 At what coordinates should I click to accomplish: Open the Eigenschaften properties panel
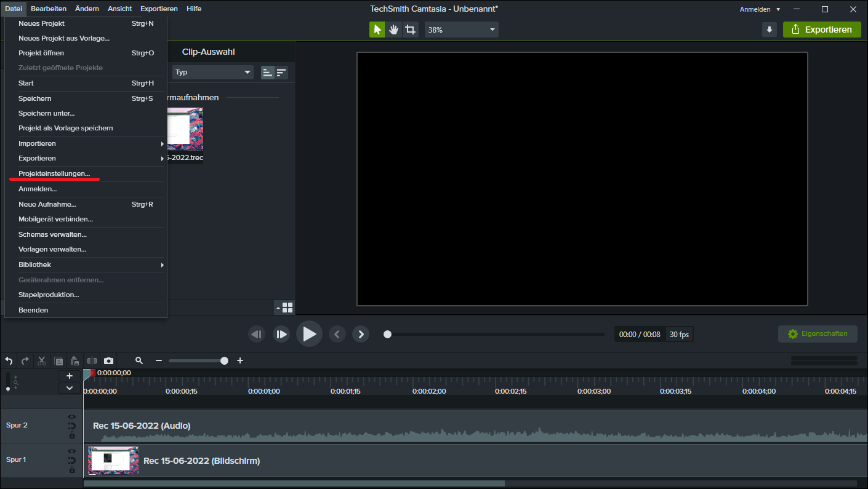[818, 334]
